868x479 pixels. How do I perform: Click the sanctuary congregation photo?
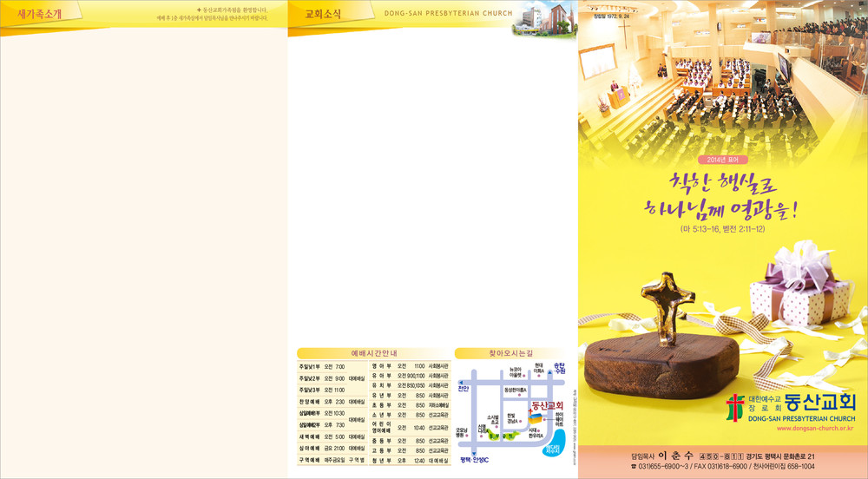click(x=722, y=78)
